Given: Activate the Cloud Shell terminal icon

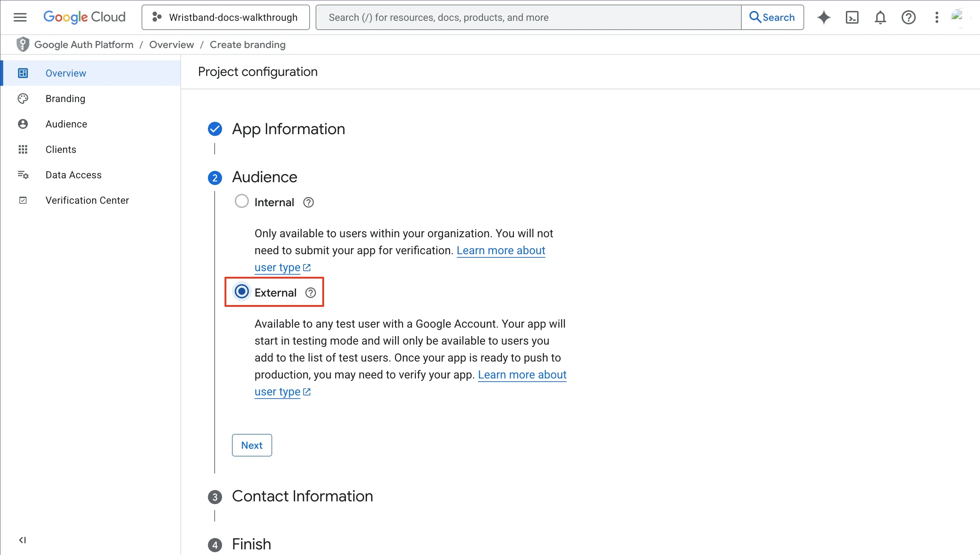Looking at the screenshot, I should pyautogui.click(x=852, y=17).
